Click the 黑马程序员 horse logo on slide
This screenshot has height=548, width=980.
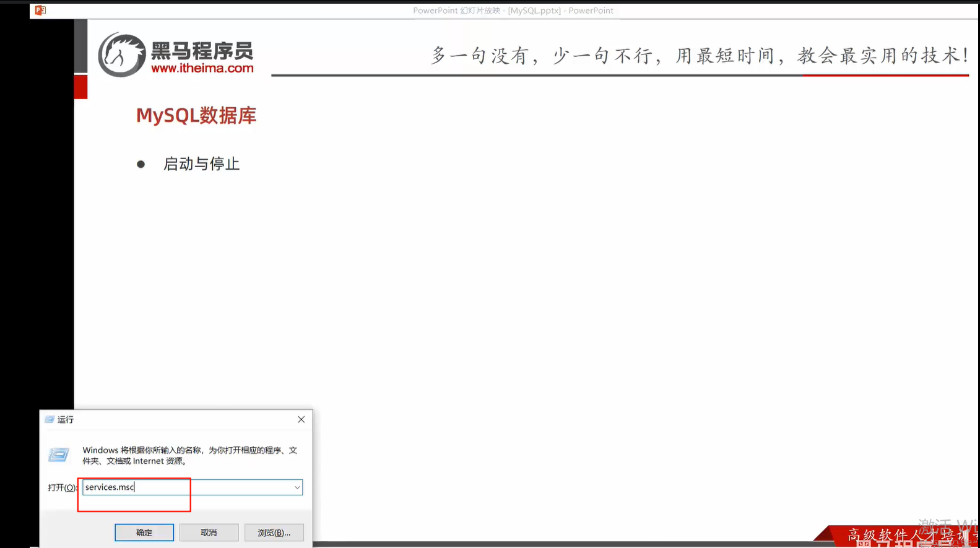coord(121,55)
